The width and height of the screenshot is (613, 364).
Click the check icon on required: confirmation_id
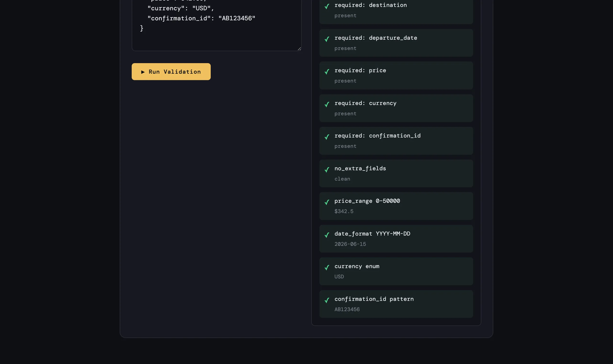click(327, 137)
